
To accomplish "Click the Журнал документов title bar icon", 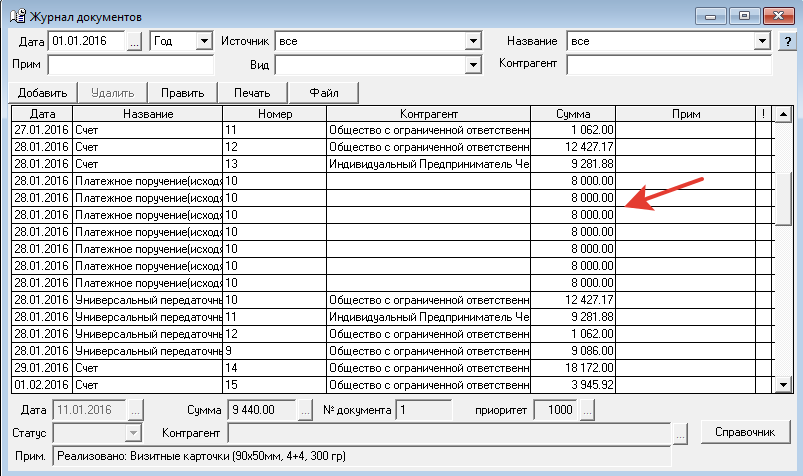I will 12,16.
